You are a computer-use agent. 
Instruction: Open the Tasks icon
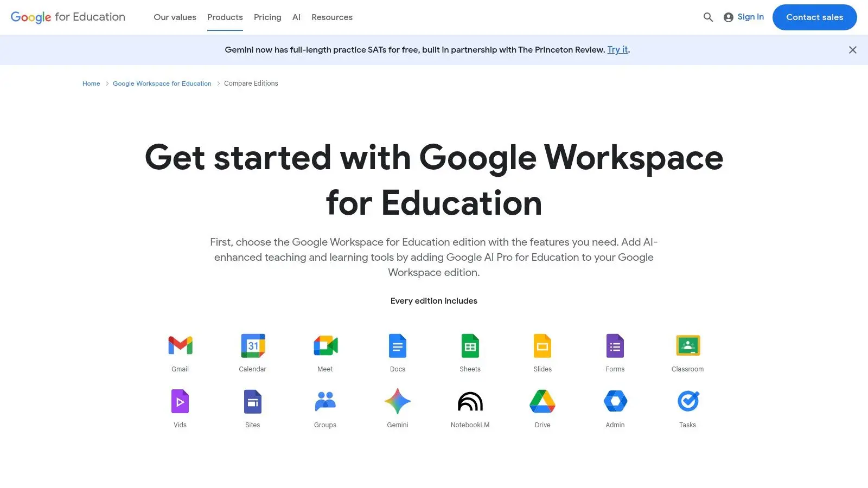pyautogui.click(x=688, y=401)
